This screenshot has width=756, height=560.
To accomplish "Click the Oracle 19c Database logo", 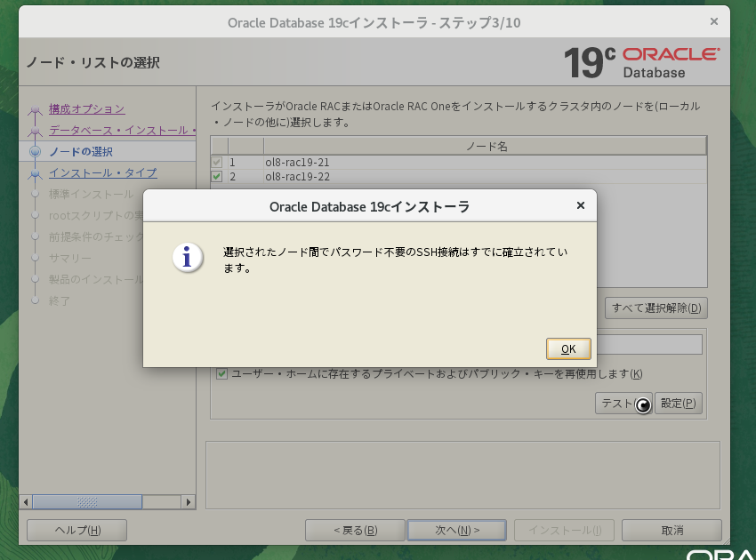I will click(x=641, y=62).
